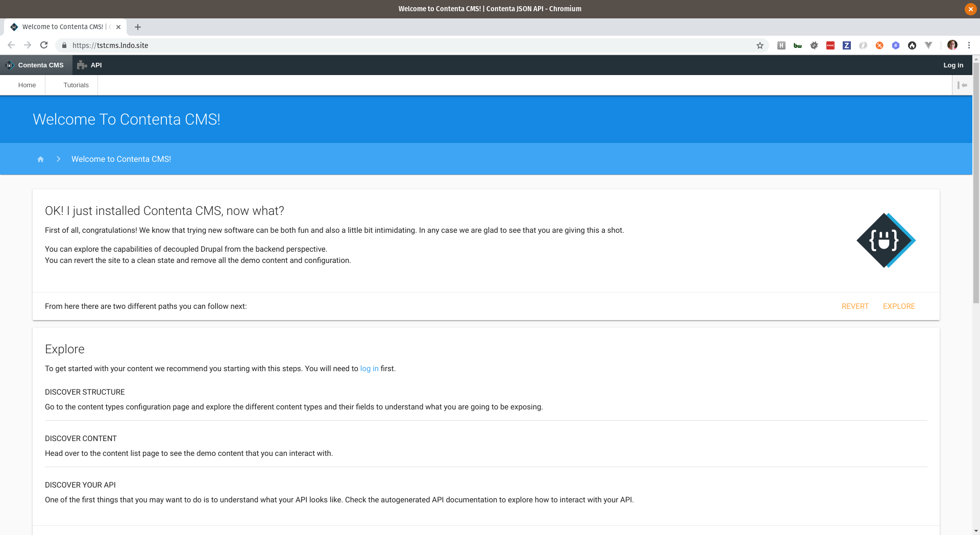The image size is (980, 535).
Task: Open the green bw extension
Action: 797,45
